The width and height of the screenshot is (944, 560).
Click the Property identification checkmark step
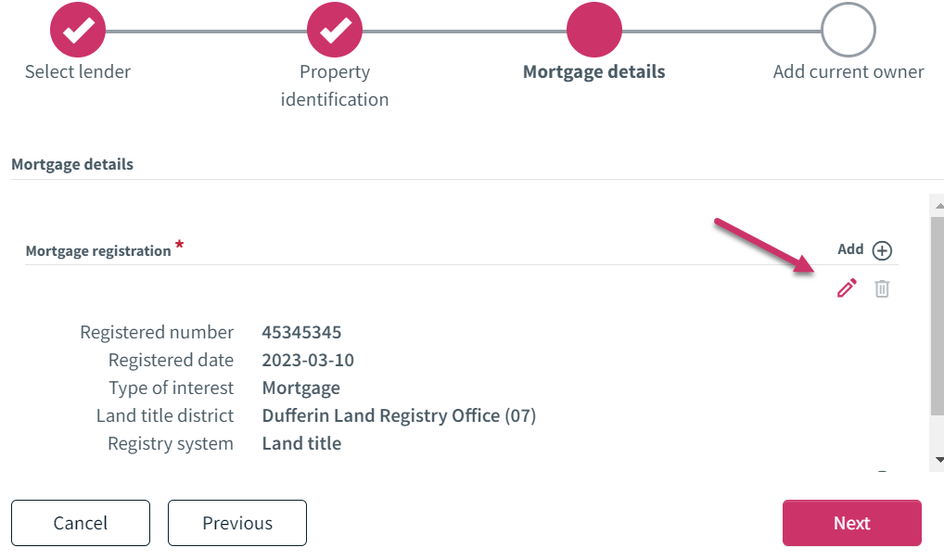[335, 30]
